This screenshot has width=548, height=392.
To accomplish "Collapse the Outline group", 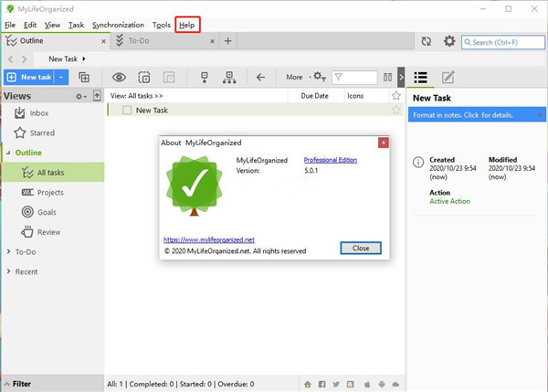I will point(8,153).
